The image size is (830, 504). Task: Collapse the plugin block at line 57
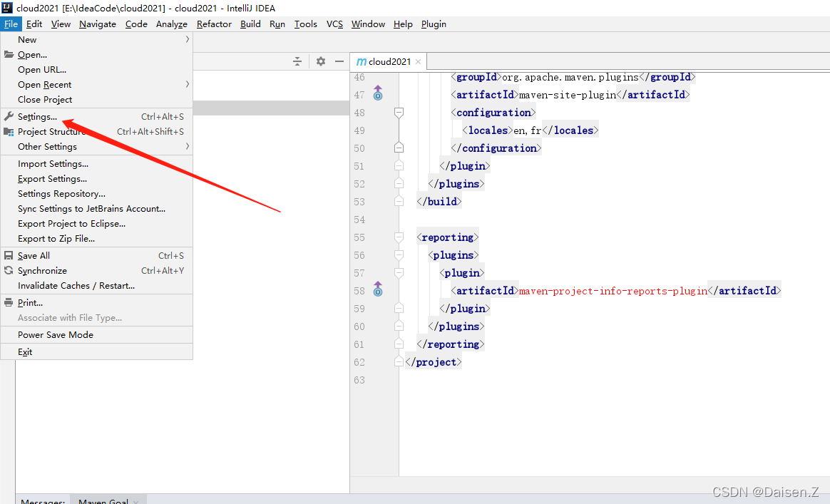(399, 273)
